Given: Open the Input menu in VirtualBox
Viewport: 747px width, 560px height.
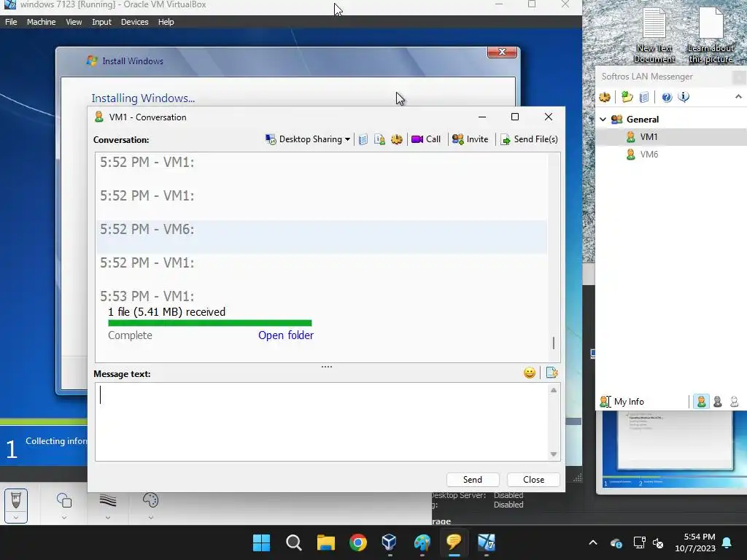Looking at the screenshot, I should point(101,22).
